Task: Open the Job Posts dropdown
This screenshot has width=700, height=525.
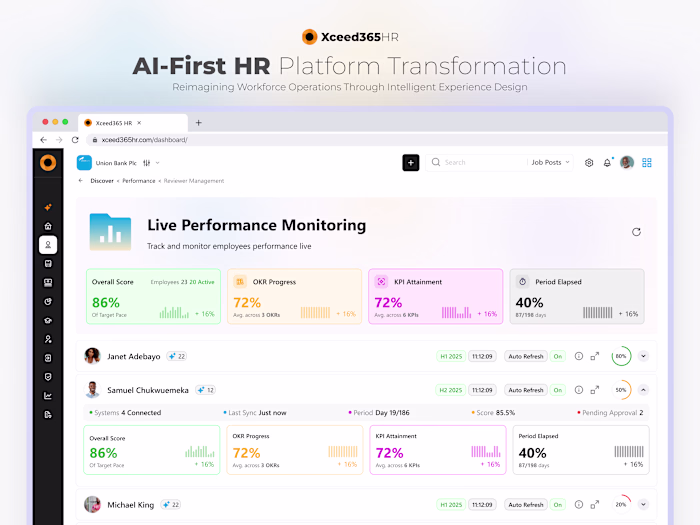Action: point(550,162)
